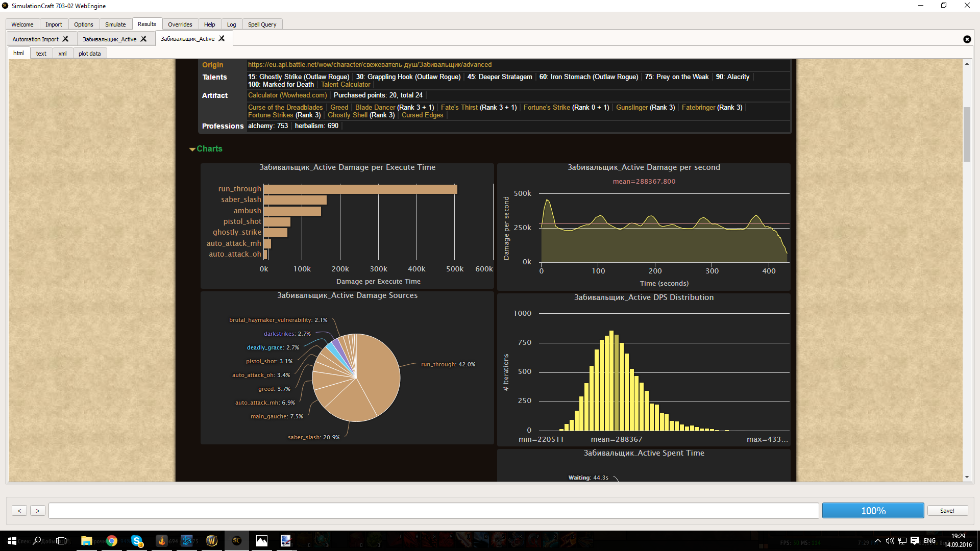Show the html report view
The width and height of the screenshot is (980, 551).
[18, 53]
